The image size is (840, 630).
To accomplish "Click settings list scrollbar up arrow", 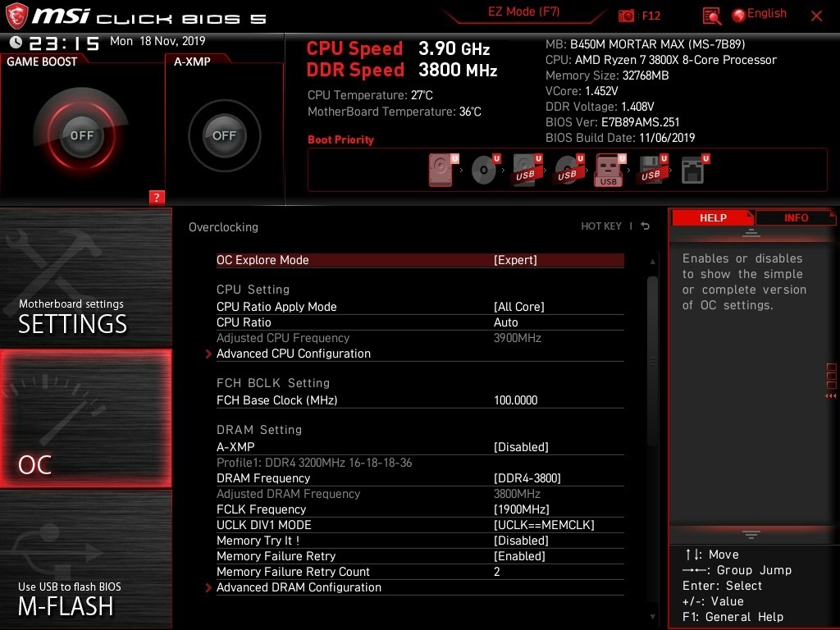I will 652,262.
